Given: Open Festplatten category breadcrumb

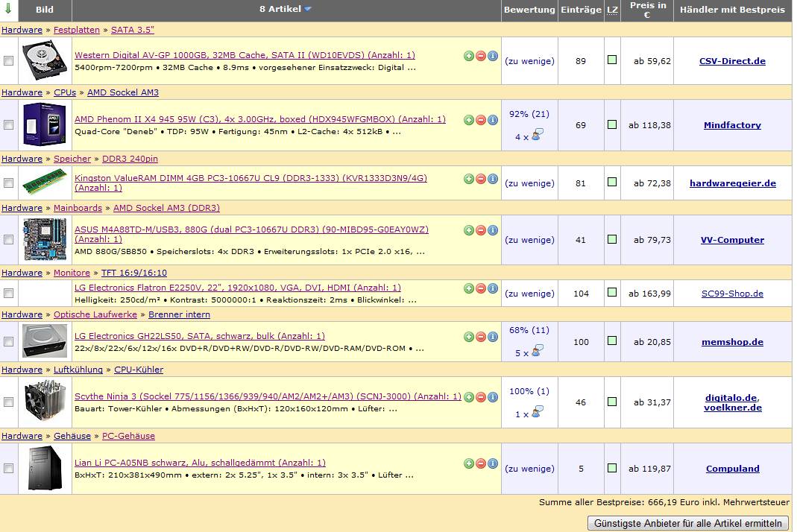Looking at the screenshot, I should point(76,30).
